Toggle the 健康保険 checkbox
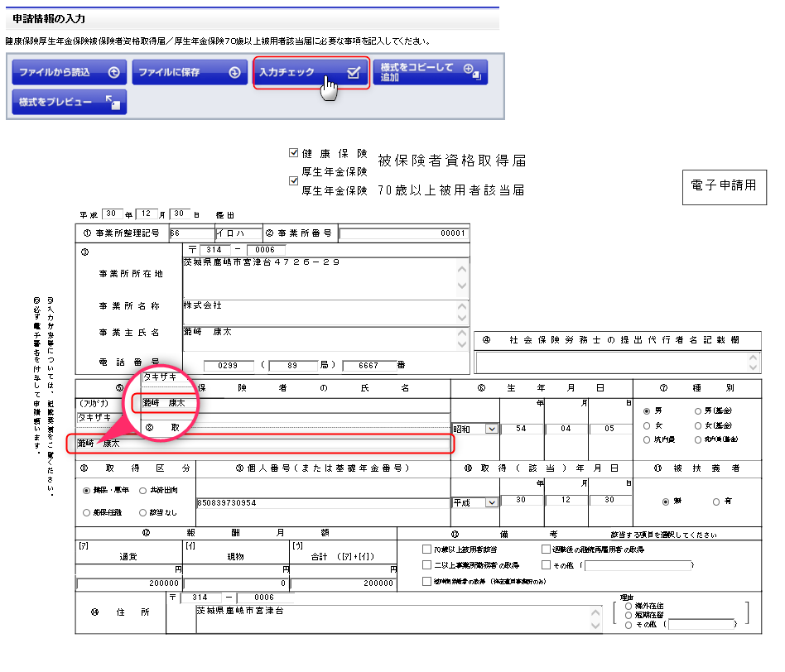Image resolution: width=785 pixels, height=672 pixels. [x=293, y=153]
